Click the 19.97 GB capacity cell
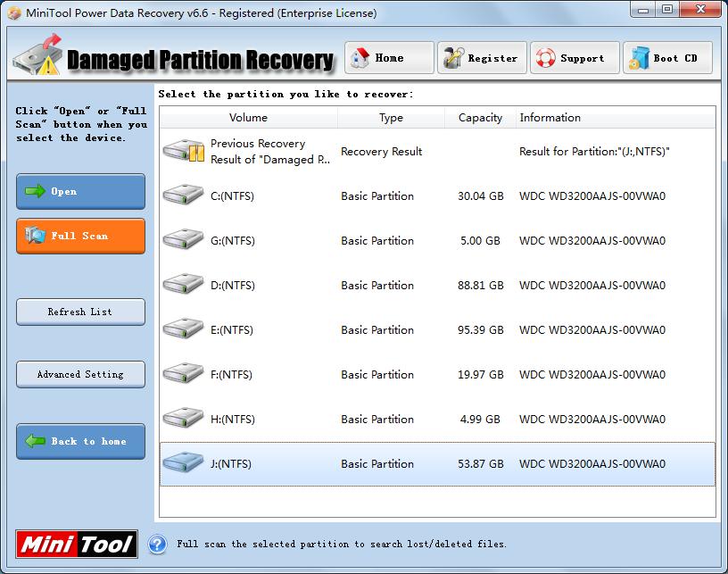The width and height of the screenshot is (728, 574). coord(481,374)
